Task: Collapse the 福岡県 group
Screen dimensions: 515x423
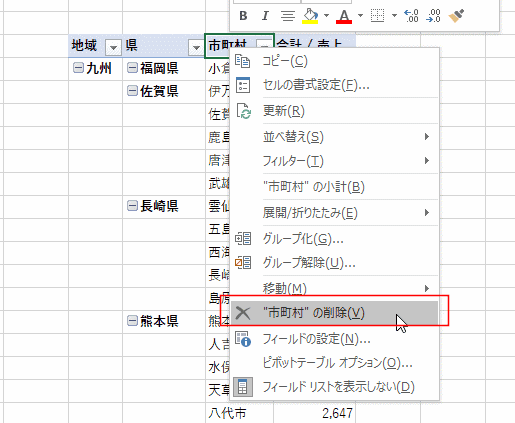Action: [x=132, y=68]
